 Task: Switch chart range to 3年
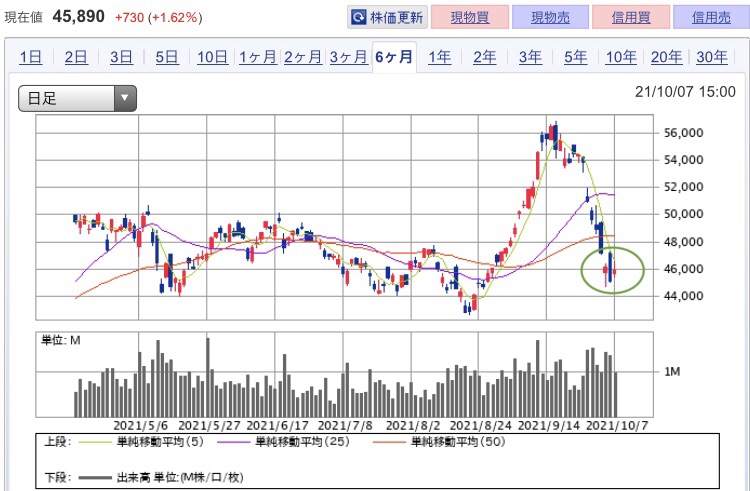coord(530,57)
